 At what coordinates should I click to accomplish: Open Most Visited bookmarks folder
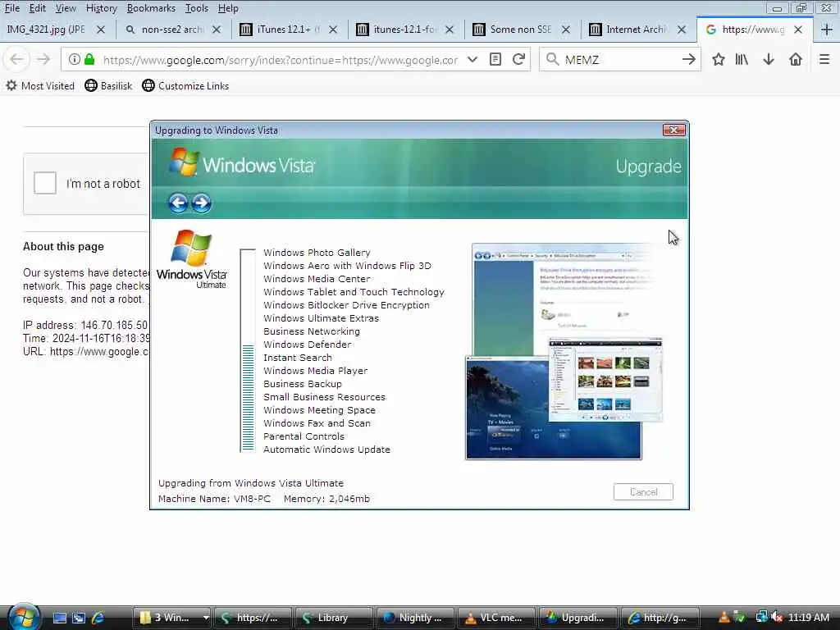pos(40,85)
